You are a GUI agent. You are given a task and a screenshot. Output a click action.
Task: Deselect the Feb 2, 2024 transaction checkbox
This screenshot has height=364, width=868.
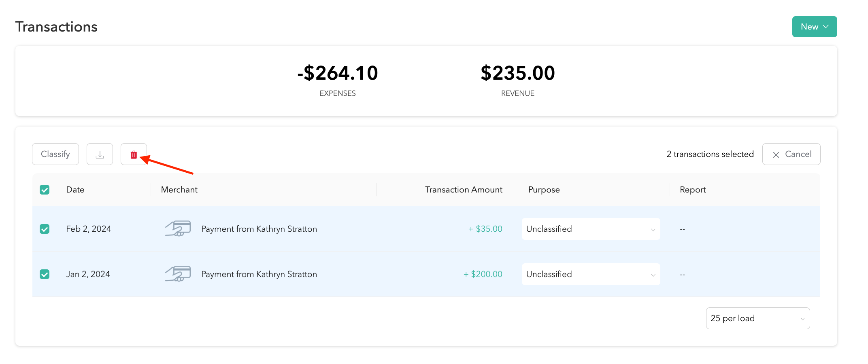[x=45, y=229]
